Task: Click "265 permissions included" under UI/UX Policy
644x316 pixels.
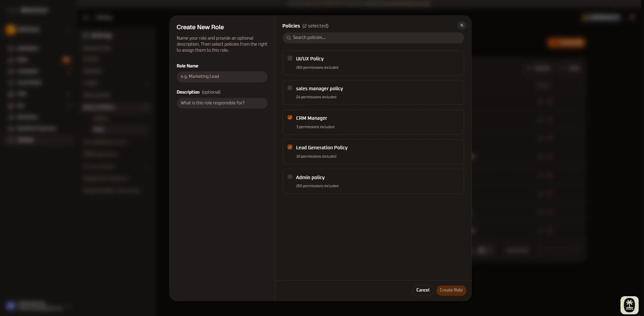Action: click(x=317, y=67)
